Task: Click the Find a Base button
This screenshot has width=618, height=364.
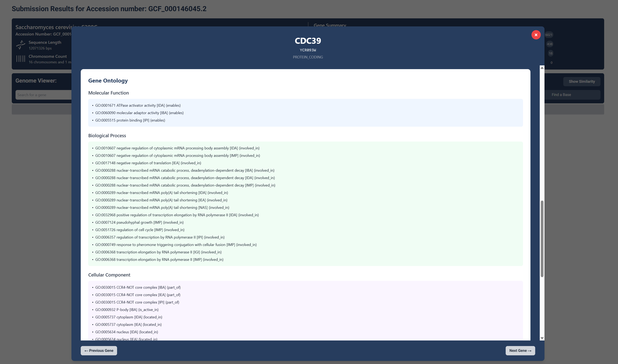Action: click(x=561, y=95)
